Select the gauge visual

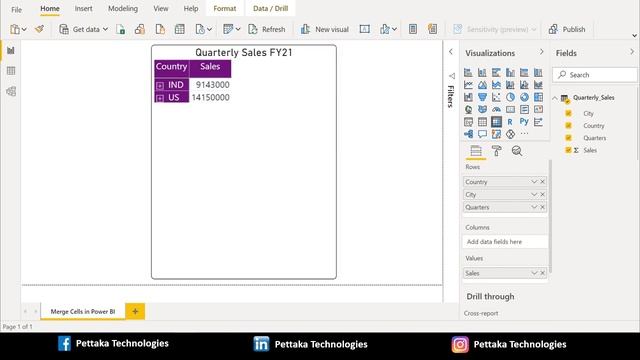pos(496,109)
